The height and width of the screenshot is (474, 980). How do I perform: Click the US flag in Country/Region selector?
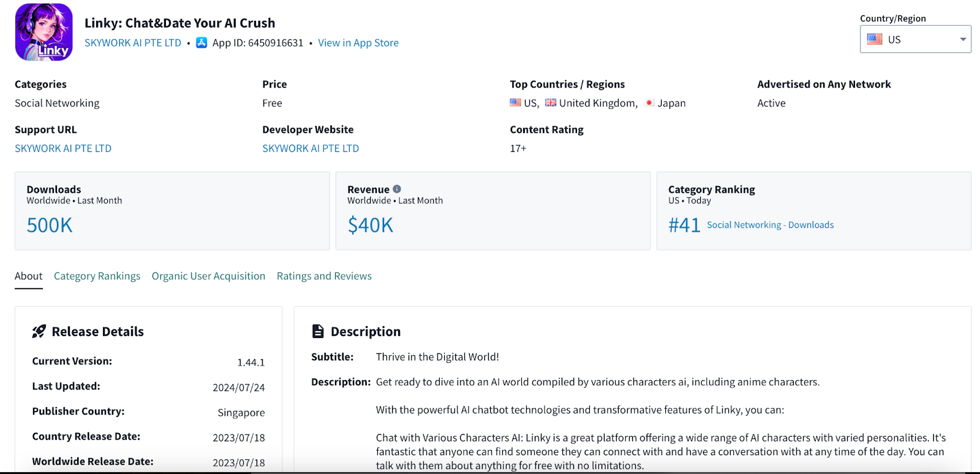point(875,39)
